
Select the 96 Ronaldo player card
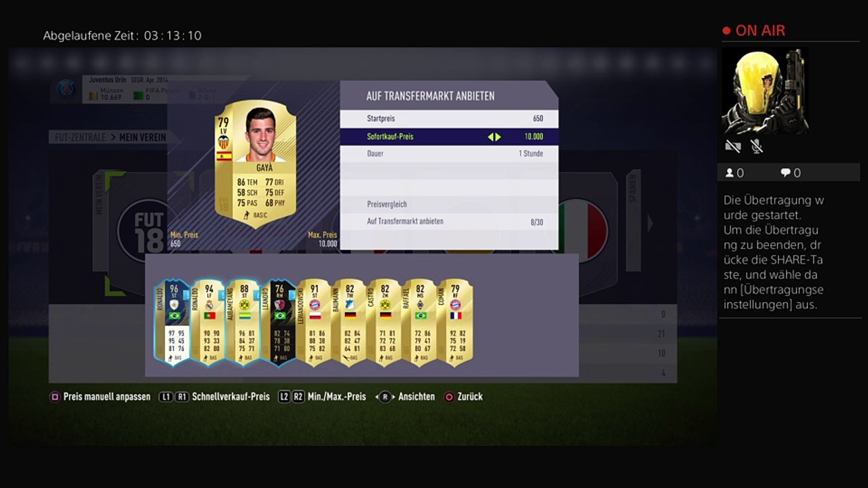[x=174, y=323]
